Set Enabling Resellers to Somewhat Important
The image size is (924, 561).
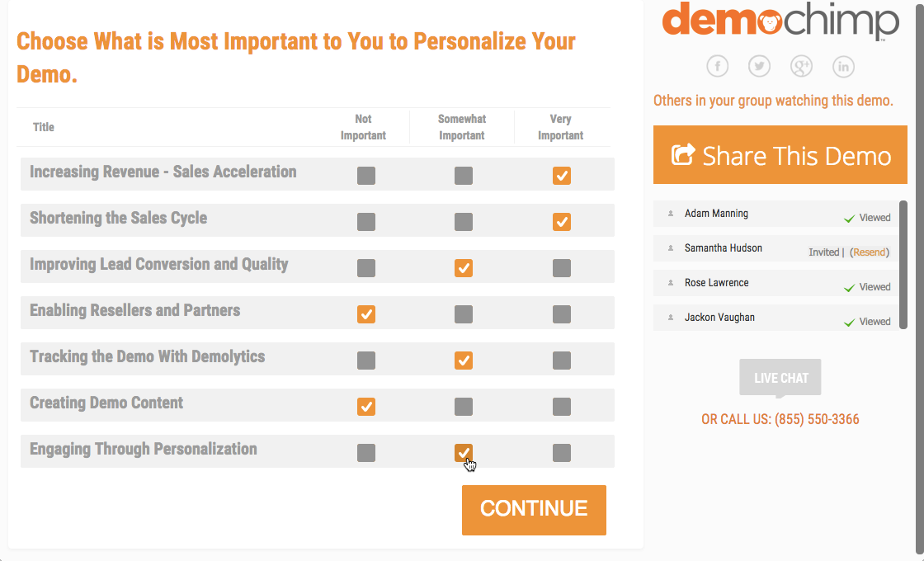click(x=464, y=314)
